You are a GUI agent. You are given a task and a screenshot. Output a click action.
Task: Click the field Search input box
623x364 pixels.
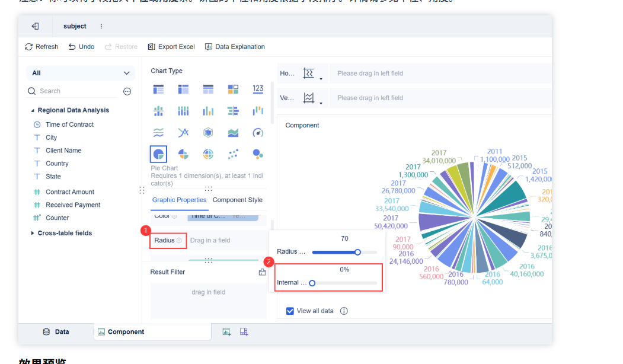point(77,91)
